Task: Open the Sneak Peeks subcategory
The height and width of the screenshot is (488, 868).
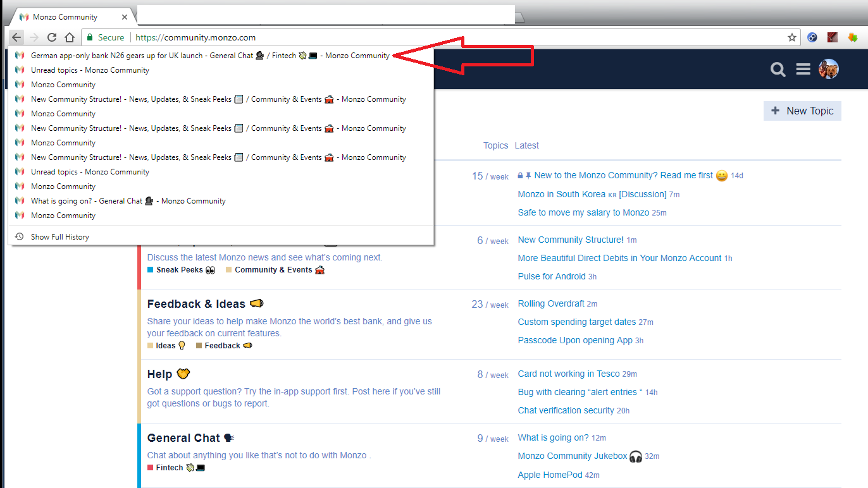Action: click(180, 270)
